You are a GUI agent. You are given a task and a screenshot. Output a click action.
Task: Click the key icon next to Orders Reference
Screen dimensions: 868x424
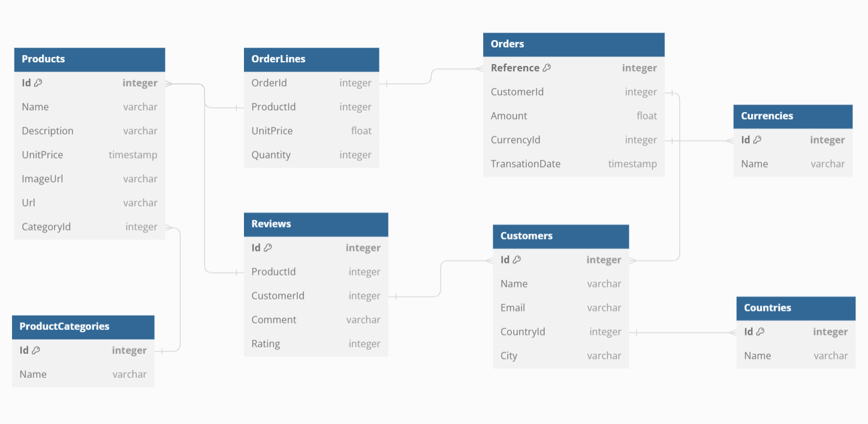(547, 68)
